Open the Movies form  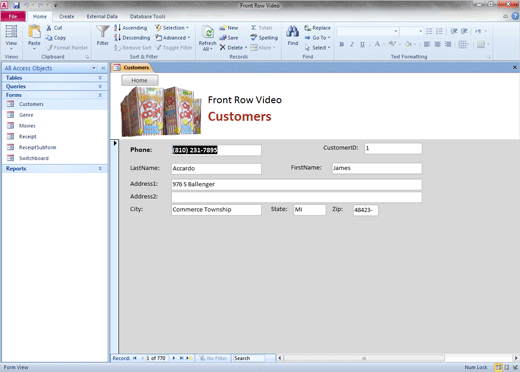27,126
